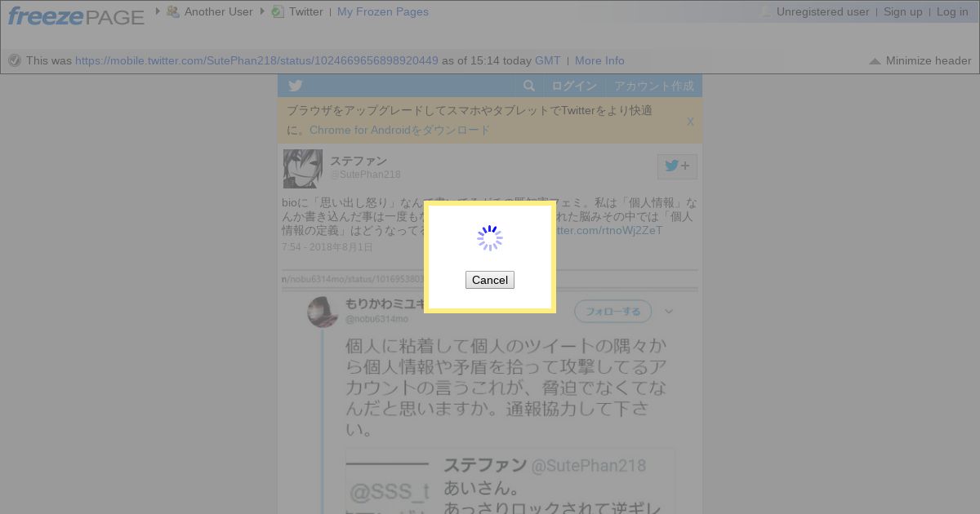Click the @SutePhan218 handle
Screen dimensions: 980x514
[365, 175]
